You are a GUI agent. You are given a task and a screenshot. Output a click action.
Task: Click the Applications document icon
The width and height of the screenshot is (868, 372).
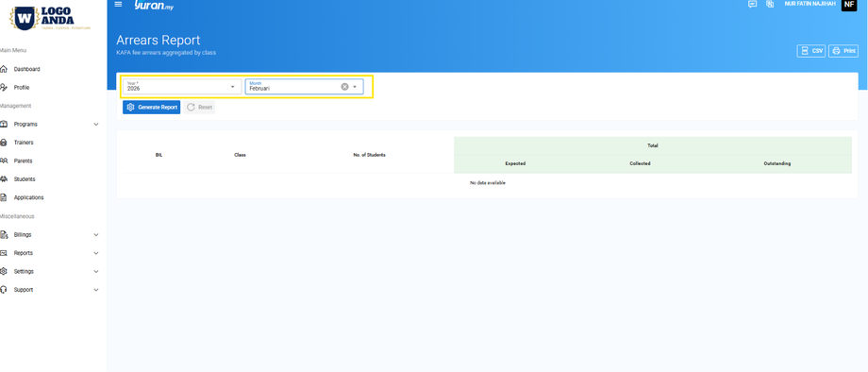pos(4,197)
